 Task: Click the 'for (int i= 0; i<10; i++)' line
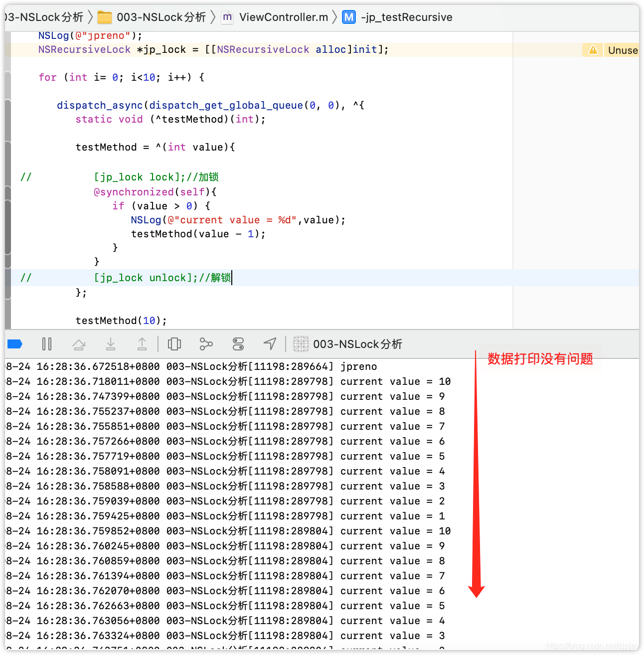coord(121,77)
